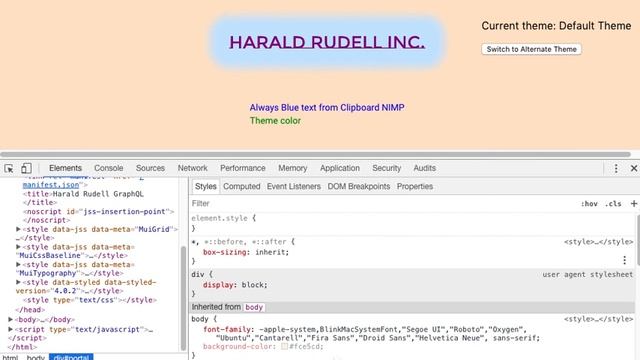Expand the MuiCssBaseline style node
640x360 pixels.
coord(18,247)
